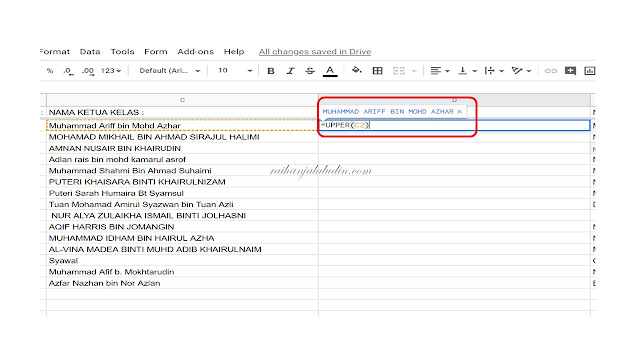This screenshot has width=640, height=360.
Task: Open text wrapping dropdown
Action: pos(494,71)
